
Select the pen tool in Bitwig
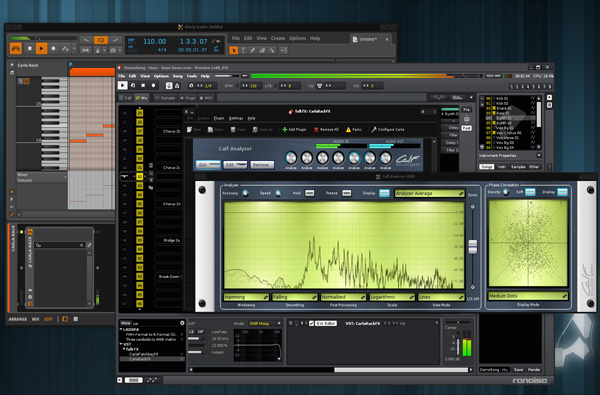tap(253, 50)
